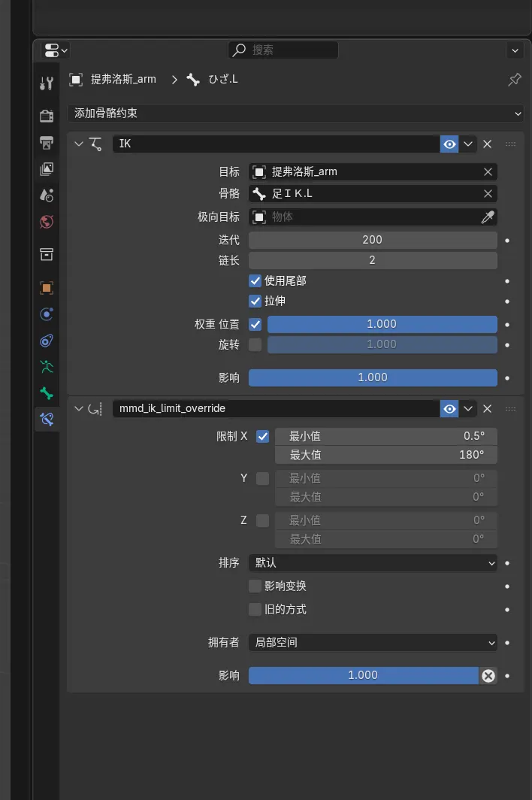The width and height of the screenshot is (532, 800).
Task: Delete the mmd_ik_limit_override constraint
Action: tap(487, 409)
